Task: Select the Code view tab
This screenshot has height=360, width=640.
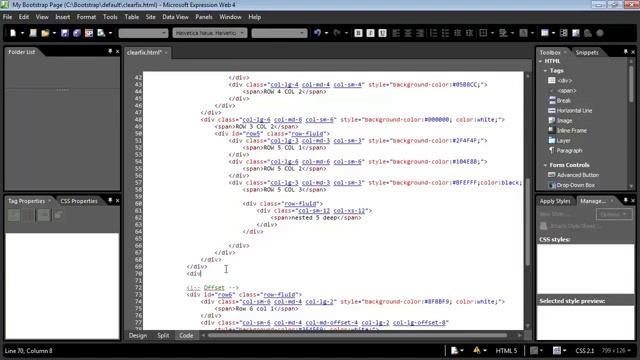Action: point(186,336)
